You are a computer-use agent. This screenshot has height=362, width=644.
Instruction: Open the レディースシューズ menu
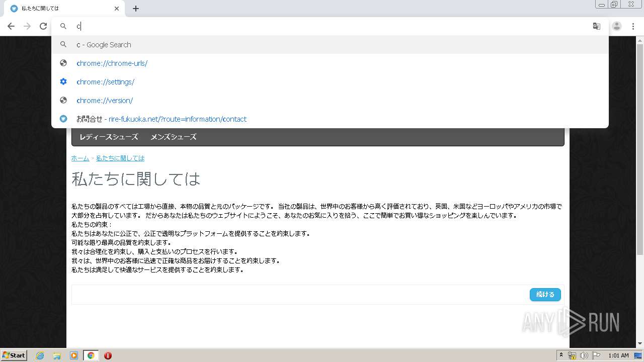tap(109, 137)
